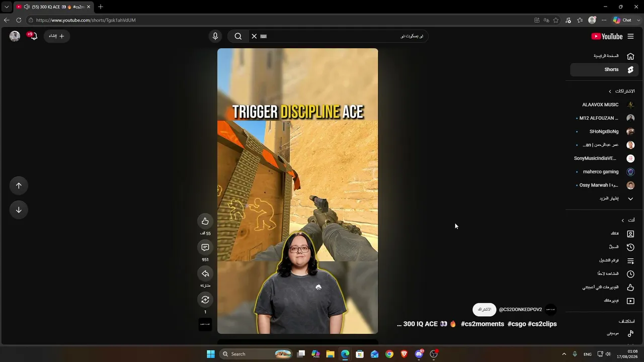
Task: Add page to favorites with star icon
Action: tap(556, 20)
